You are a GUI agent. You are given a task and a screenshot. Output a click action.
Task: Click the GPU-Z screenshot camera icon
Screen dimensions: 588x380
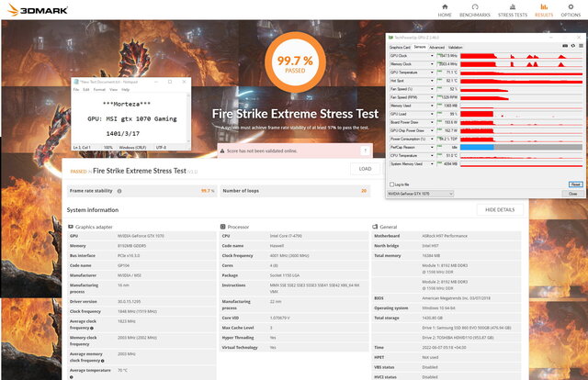pos(565,46)
